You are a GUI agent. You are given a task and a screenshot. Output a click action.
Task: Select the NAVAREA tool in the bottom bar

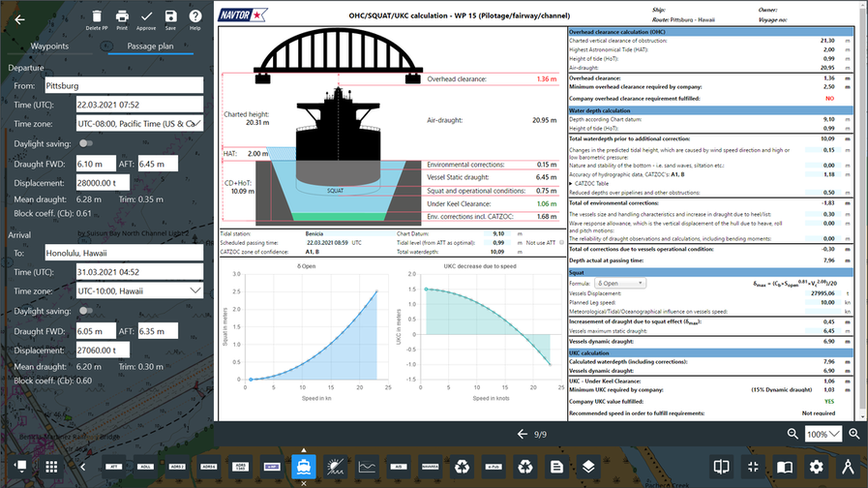[x=430, y=467]
